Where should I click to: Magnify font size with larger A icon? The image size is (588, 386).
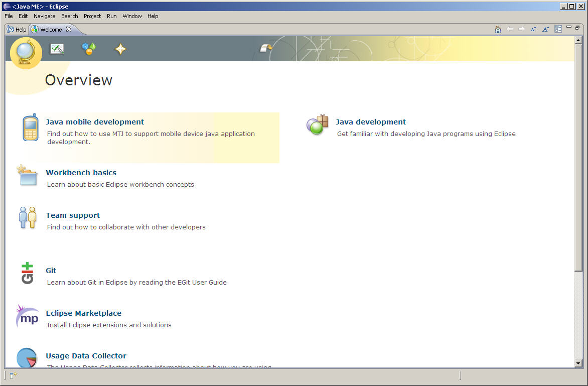[x=546, y=29]
